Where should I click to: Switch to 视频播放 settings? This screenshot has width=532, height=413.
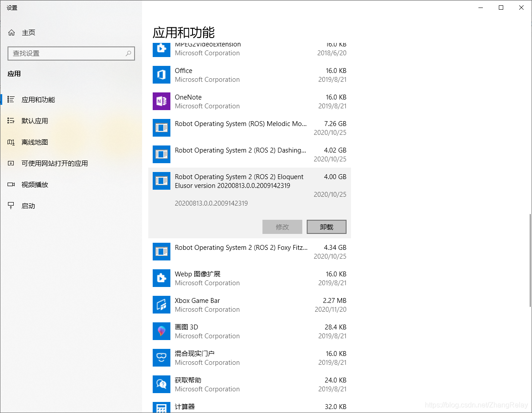click(x=71, y=184)
